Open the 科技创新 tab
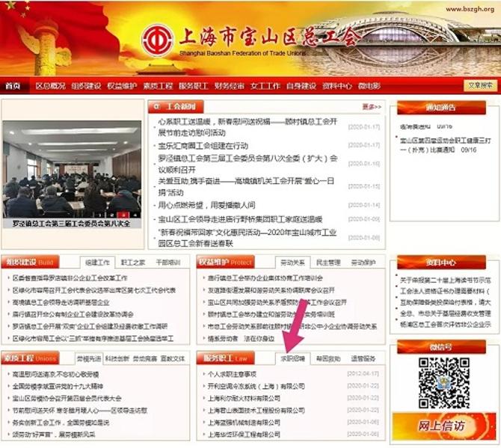Image resolution: width=501 pixels, height=448 pixels. point(116,359)
